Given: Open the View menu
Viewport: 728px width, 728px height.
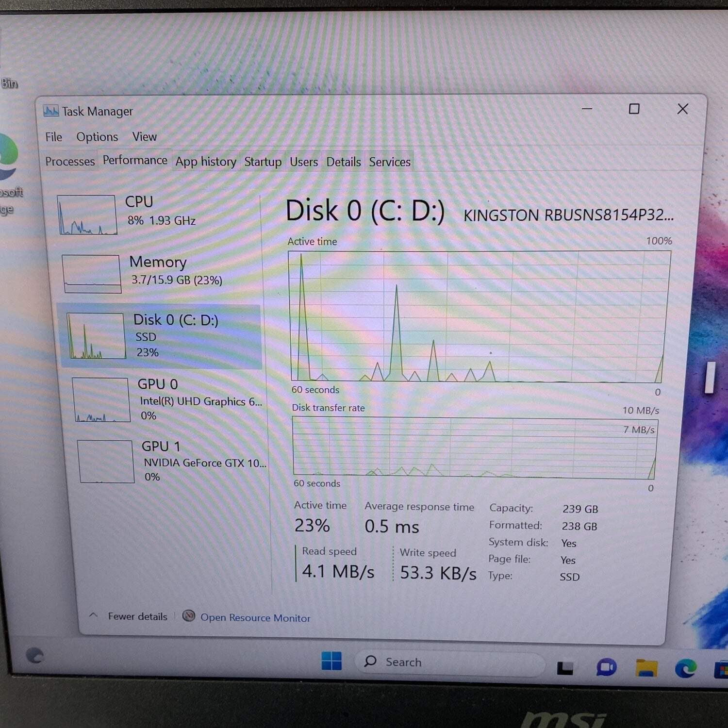Looking at the screenshot, I should click(x=145, y=137).
